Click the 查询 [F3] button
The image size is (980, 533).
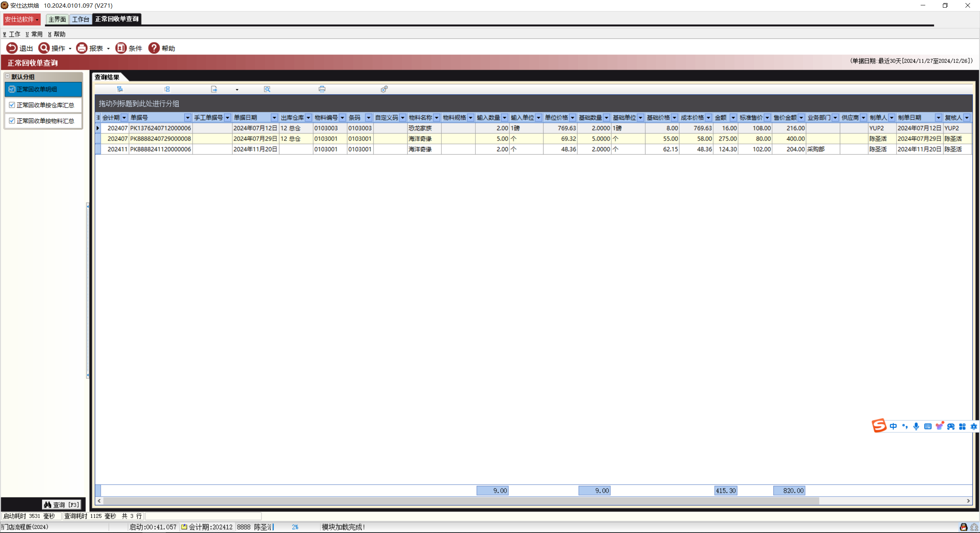[62, 505]
